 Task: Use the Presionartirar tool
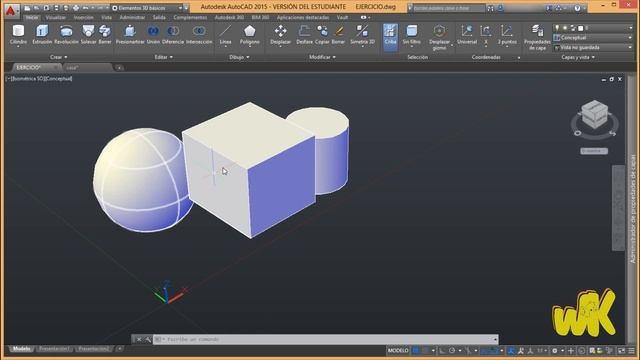[130, 35]
